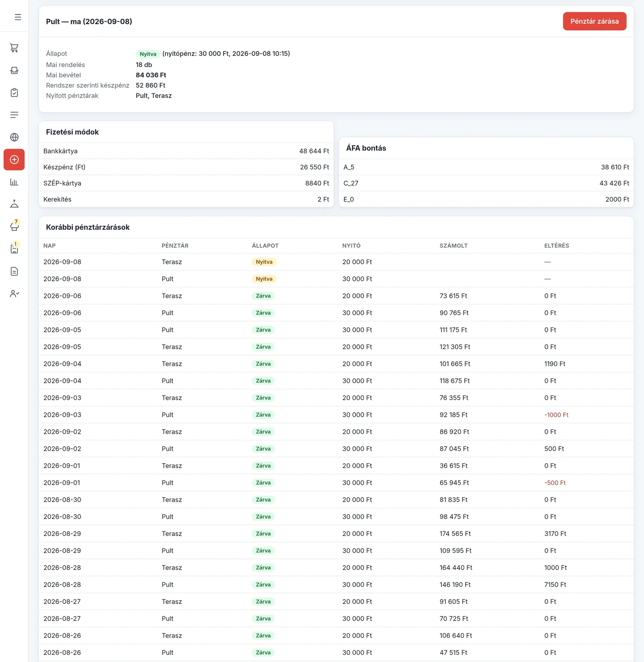
Task: Click the 3170 Ft difference value
Action: pos(555,534)
